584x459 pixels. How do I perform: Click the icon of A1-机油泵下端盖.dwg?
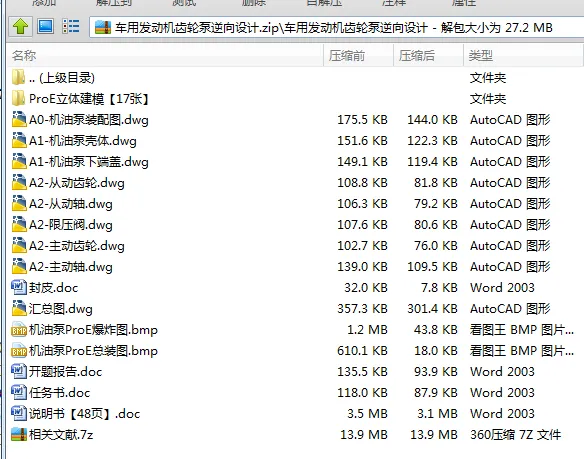[x=19, y=162]
